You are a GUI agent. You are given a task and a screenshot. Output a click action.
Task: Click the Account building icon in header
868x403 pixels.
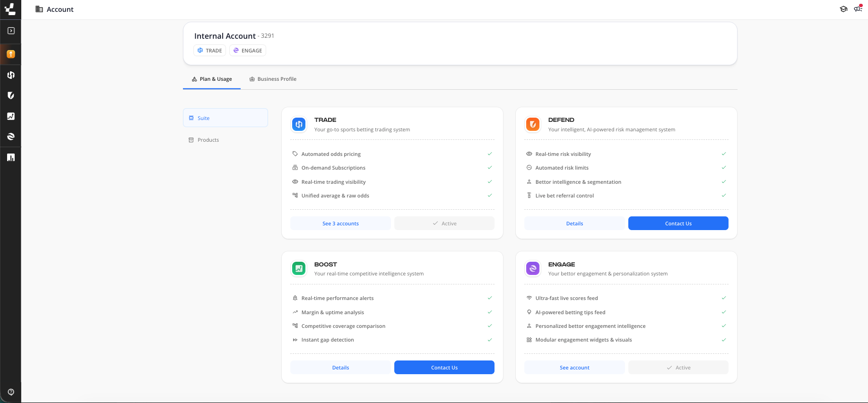coord(39,9)
